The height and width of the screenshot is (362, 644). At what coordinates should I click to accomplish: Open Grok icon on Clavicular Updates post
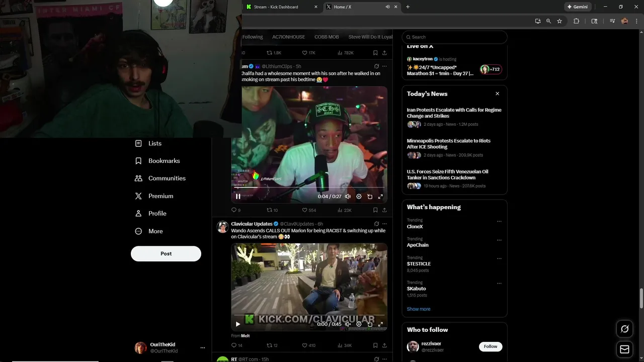(376, 224)
